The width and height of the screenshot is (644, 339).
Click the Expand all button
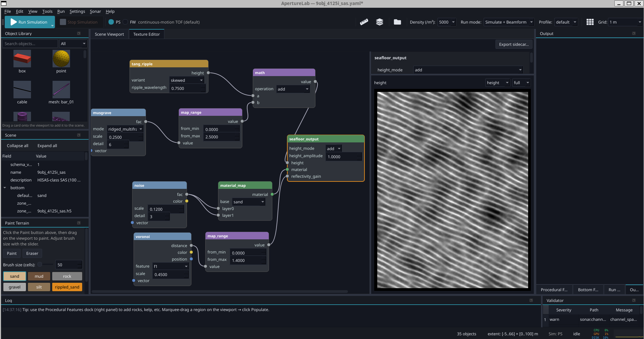click(x=47, y=146)
